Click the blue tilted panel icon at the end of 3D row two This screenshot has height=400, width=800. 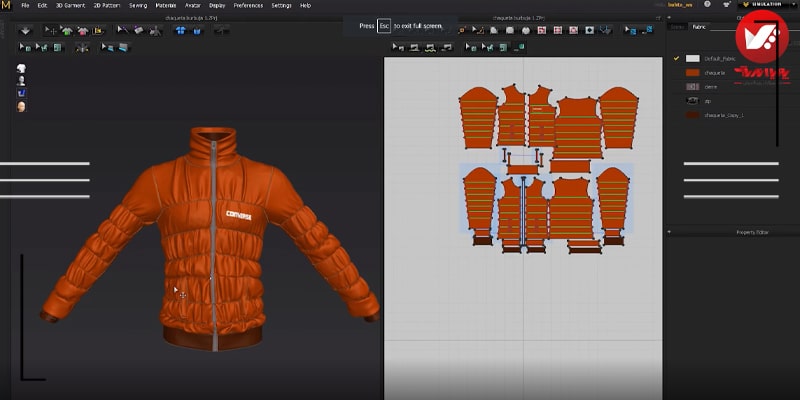[x=123, y=47]
